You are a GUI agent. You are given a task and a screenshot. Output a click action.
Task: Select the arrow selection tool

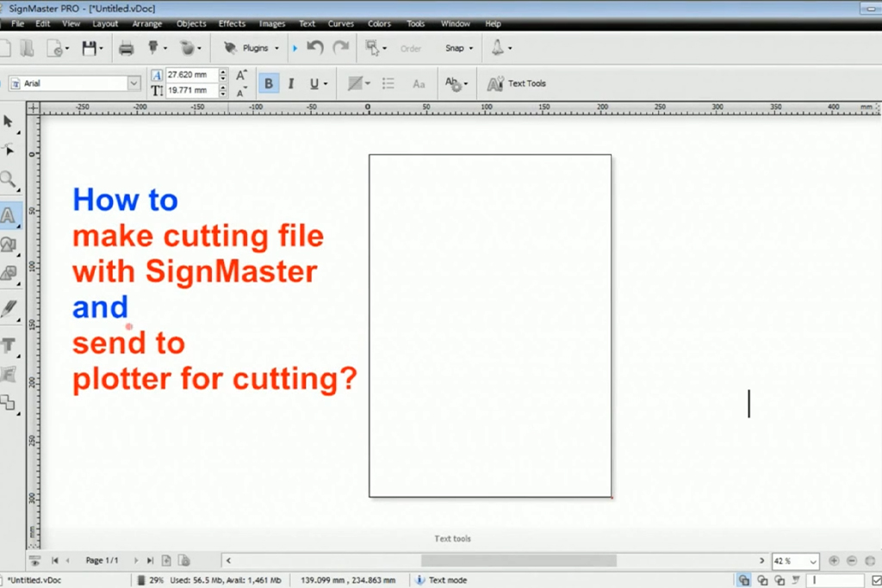9,121
